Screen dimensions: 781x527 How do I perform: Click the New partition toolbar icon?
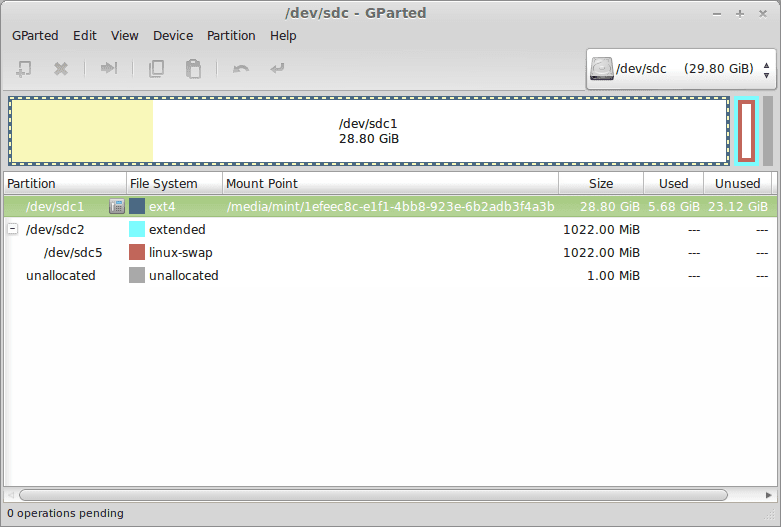[23, 69]
